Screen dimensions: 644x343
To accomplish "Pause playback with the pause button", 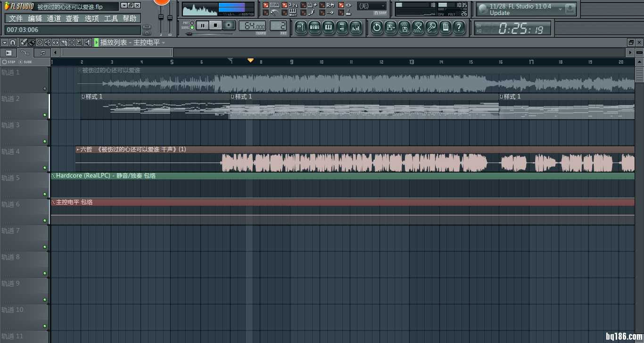I will point(202,25).
